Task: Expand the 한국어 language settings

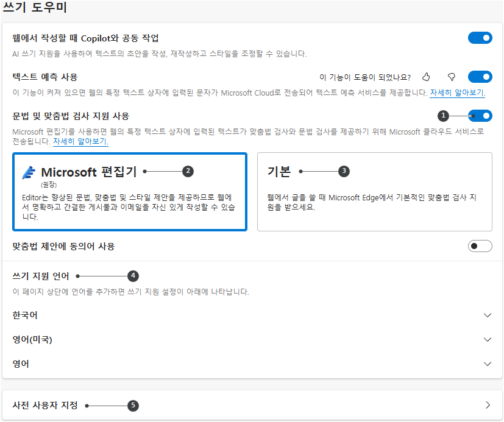Action: 488,315
